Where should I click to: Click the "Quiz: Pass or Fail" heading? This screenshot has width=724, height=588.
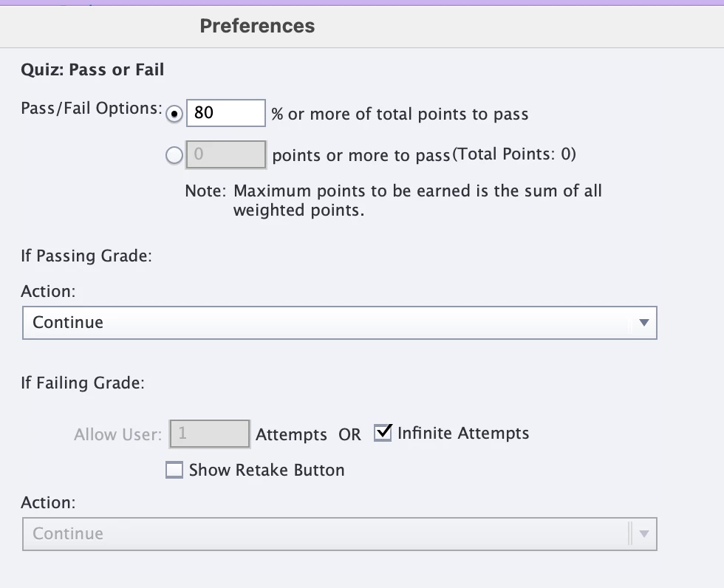[x=92, y=70]
